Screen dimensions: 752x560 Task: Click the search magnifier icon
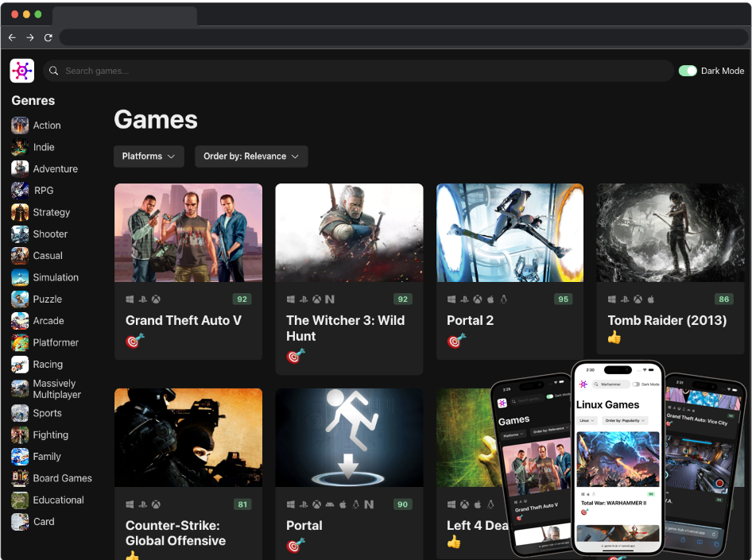pyautogui.click(x=54, y=71)
